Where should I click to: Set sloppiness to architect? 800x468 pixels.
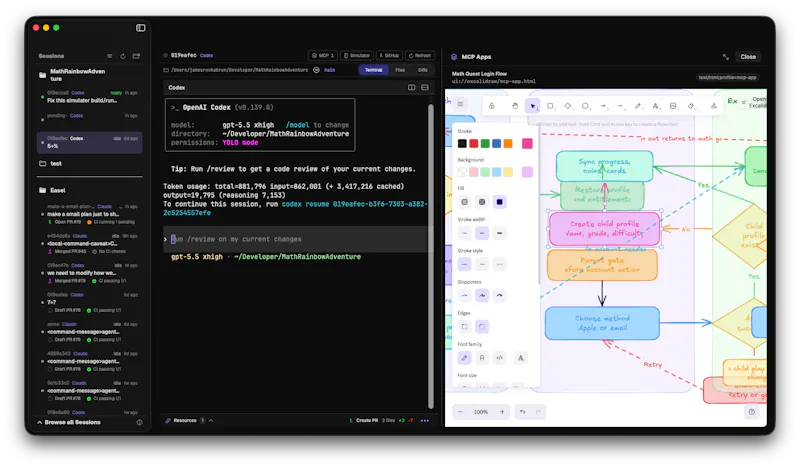click(x=464, y=295)
